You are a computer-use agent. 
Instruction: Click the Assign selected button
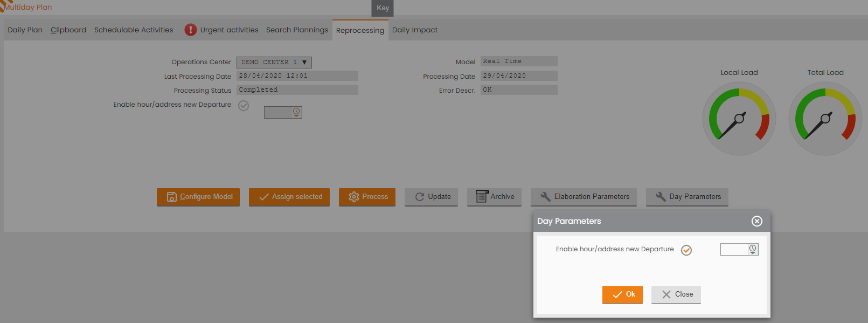point(289,197)
